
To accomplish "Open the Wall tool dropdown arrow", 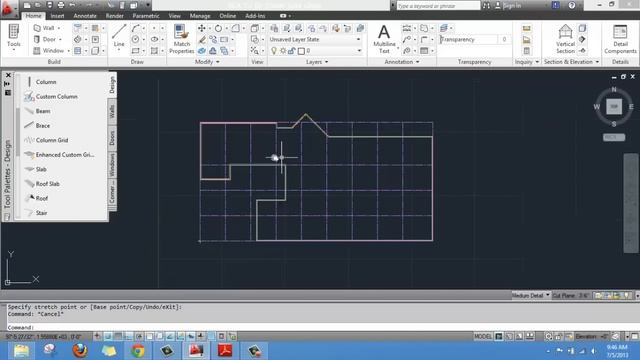I will (59, 28).
